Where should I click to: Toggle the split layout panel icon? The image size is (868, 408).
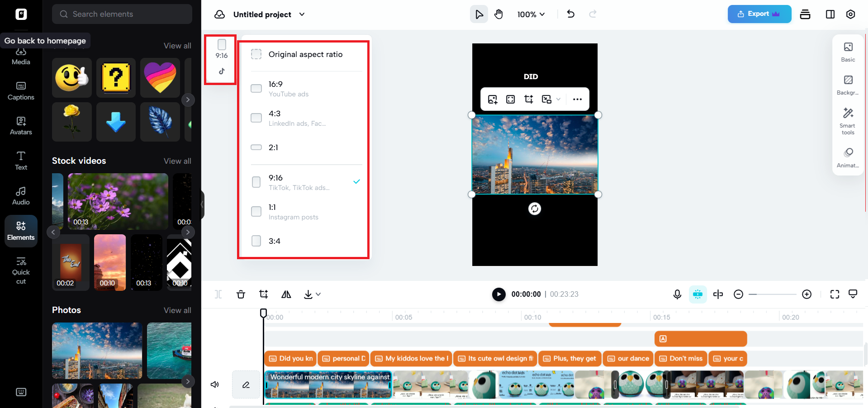pos(830,14)
